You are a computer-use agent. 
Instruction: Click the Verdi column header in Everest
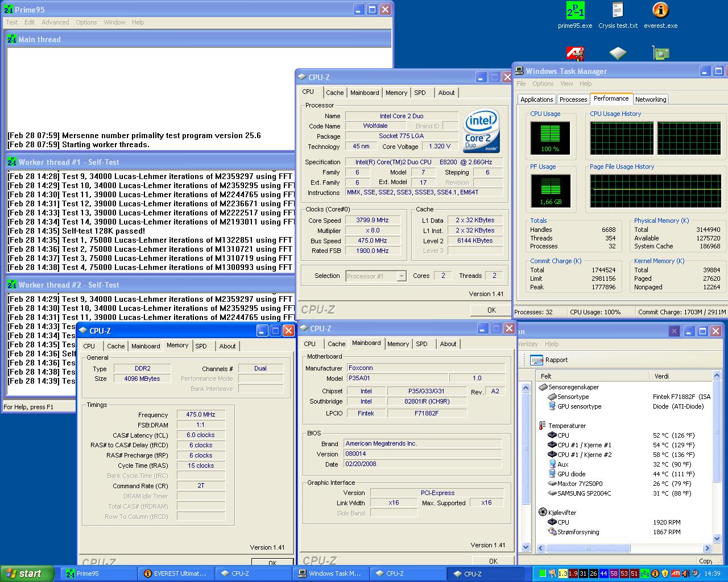(680, 376)
